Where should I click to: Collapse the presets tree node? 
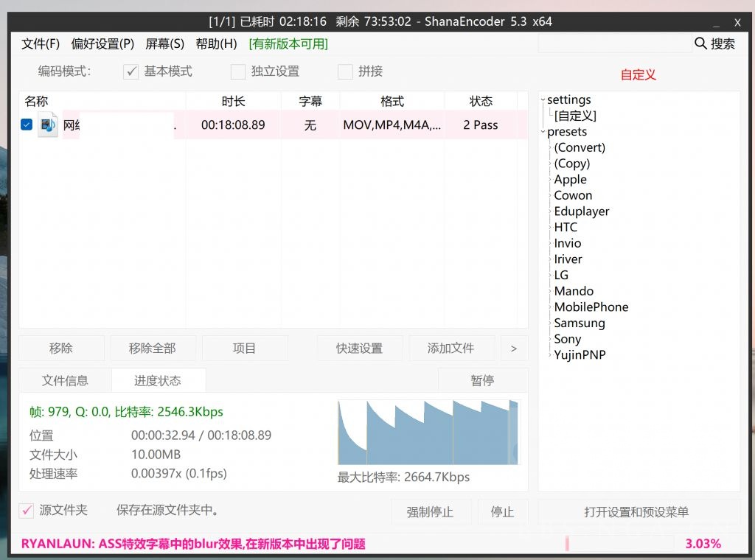coord(542,131)
